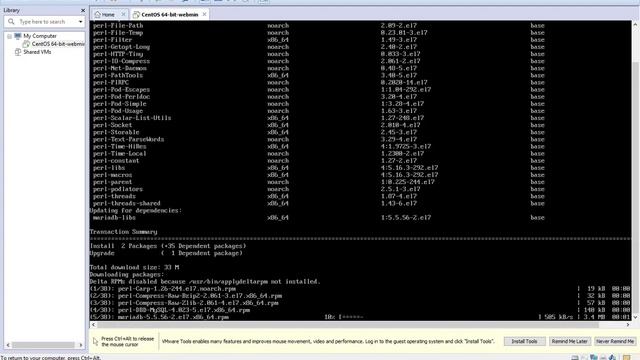Click the house icon on Home tab
This screenshot has height=360, width=640.
pyautogui.click(x=97, y=14)
